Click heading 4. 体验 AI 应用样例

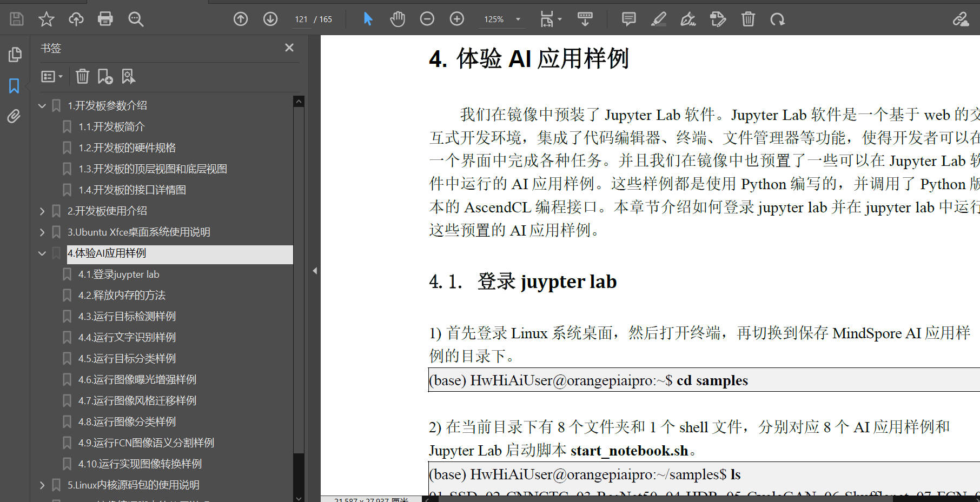pyautogui.click(x=528, y=58)
